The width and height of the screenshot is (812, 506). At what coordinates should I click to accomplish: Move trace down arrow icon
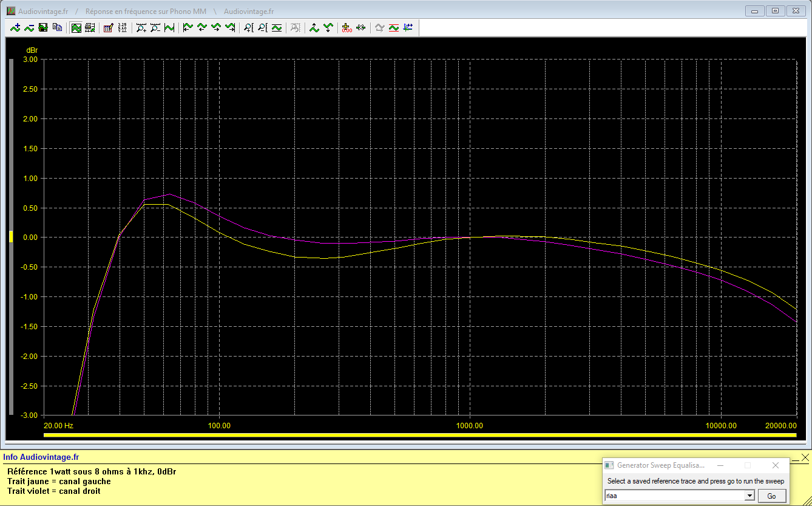coord(328,27)
